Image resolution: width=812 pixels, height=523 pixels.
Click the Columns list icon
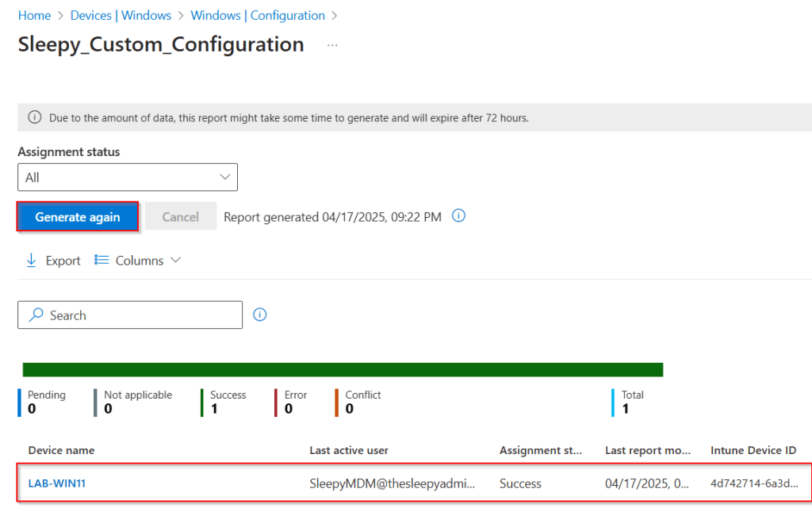(x=101, y=261)
